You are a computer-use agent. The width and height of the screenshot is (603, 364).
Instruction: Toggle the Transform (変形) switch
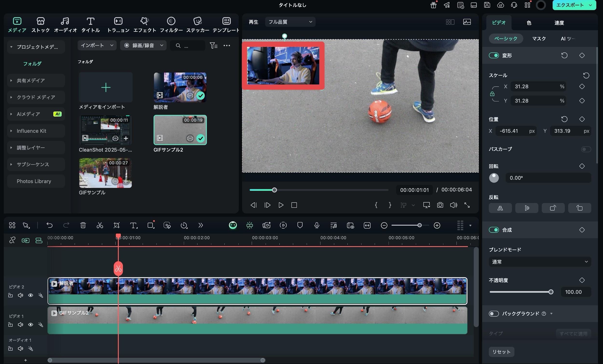tap(493, 55)
